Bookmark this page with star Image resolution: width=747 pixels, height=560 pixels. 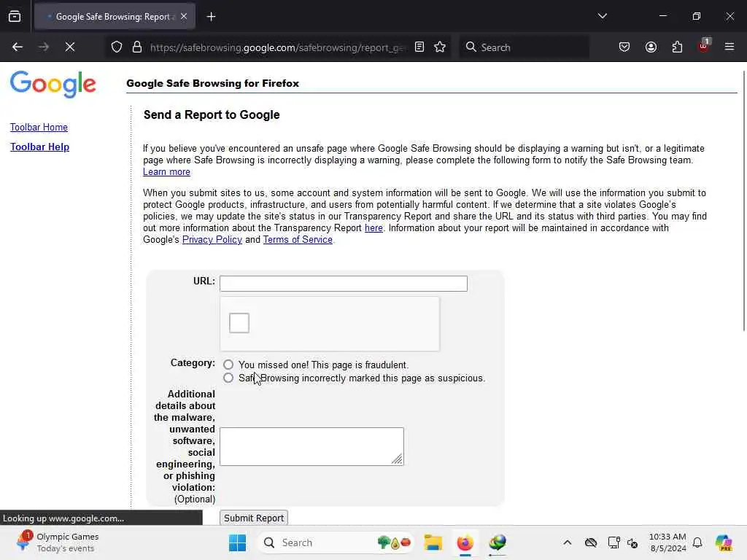pyautogui.click(x=440, y=47)
